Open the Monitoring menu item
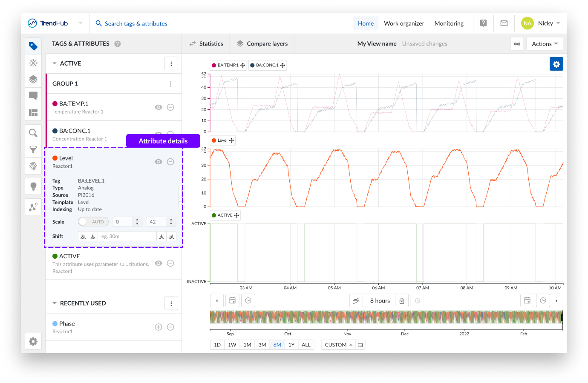Image resolution: width=588 pixels, height=383 pixels. [449, 23]
